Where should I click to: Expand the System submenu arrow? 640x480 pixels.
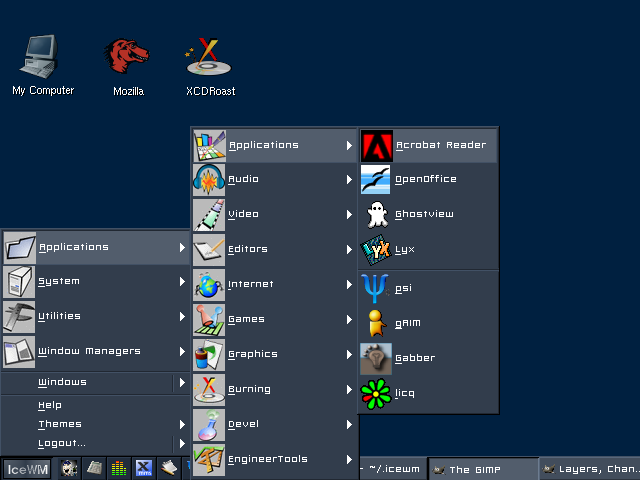click(x=182, y=282)
